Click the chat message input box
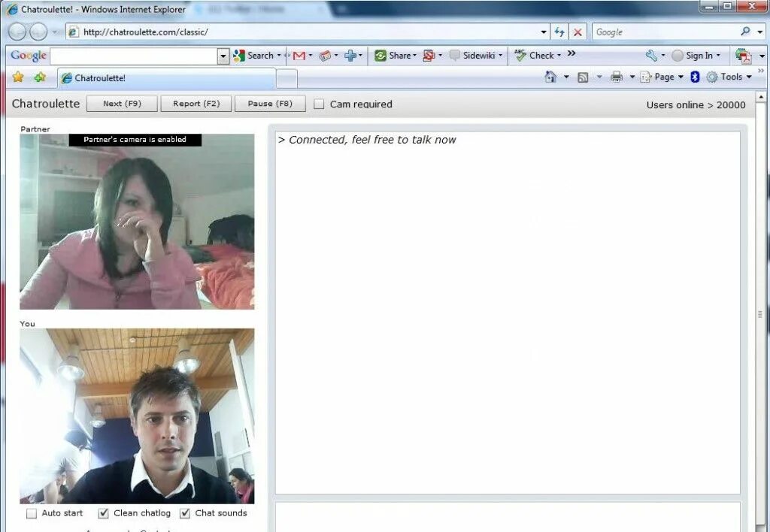Screen dimensions: 770x532 pyautogui.click(x=508, y=517)
